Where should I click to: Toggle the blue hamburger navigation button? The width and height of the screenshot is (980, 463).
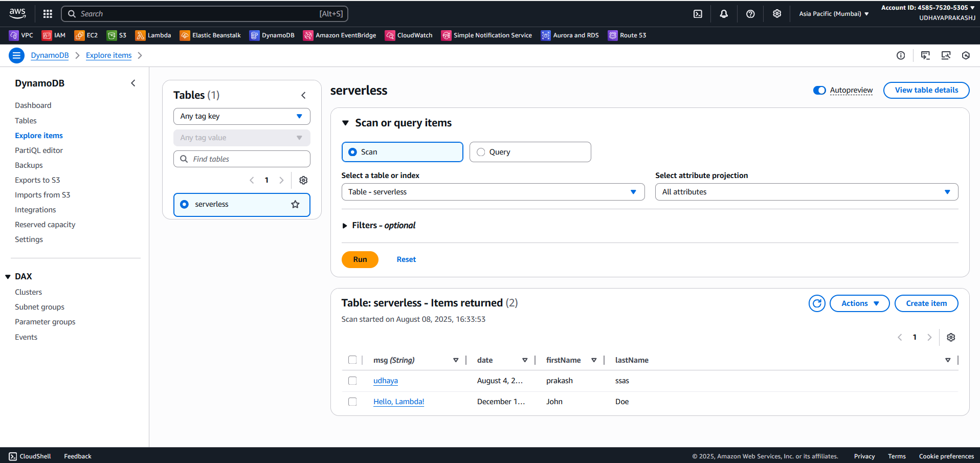[16, 55]
